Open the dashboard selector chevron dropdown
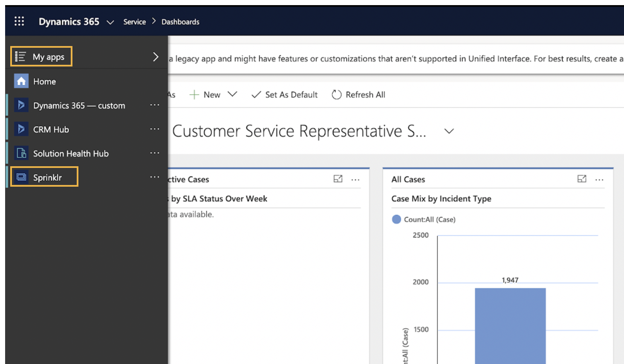 449,131
